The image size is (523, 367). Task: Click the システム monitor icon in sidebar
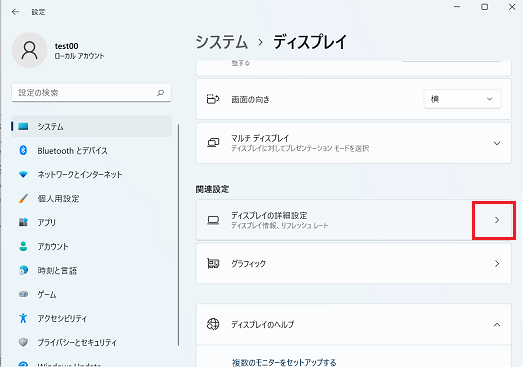(23, 126)
